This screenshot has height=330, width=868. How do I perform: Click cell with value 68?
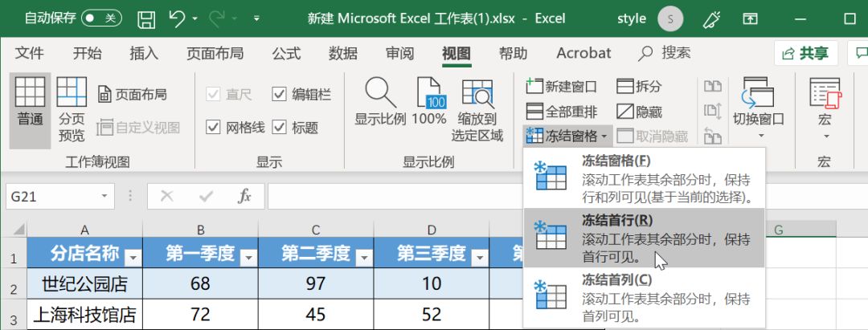point(200,283)
